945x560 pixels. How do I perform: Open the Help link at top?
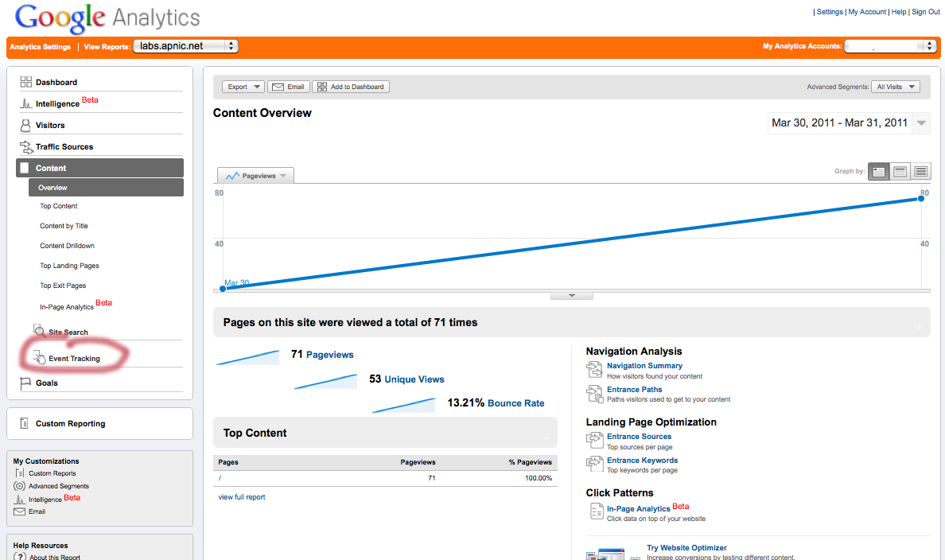click(x=899, y=12)
